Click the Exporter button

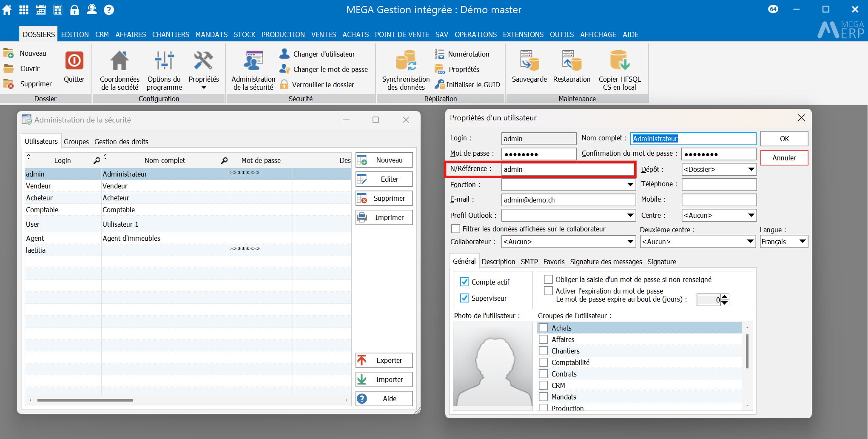coord(384,360)
